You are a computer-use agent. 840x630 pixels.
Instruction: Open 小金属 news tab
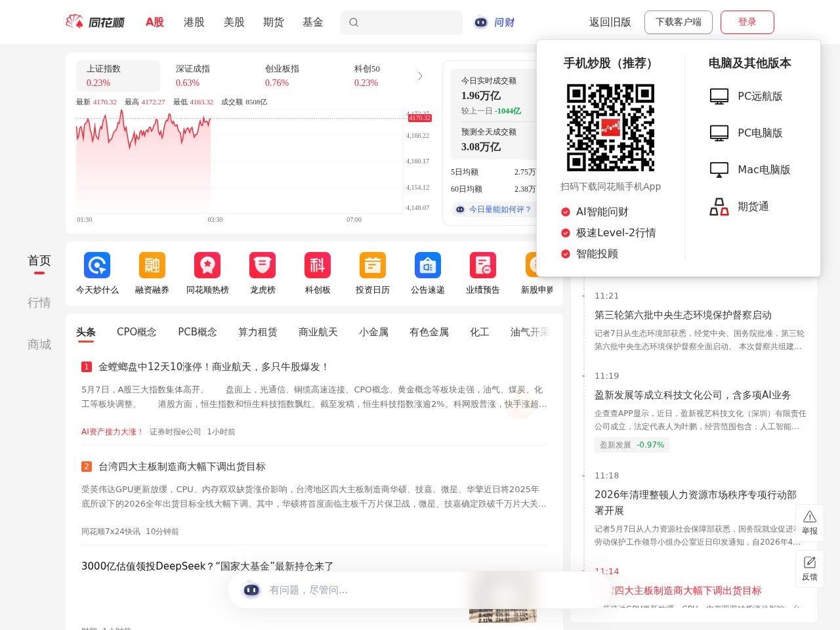[x=373, y=332]
